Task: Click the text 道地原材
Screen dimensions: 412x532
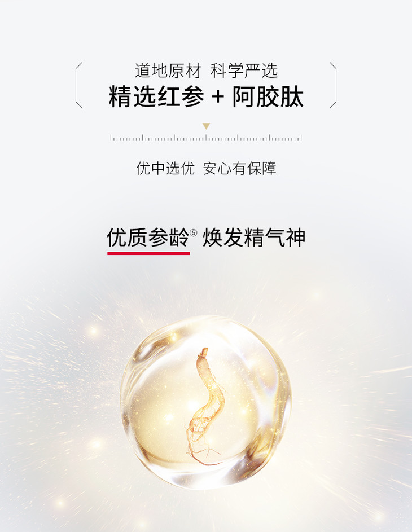Action: (x=168, y=71)
